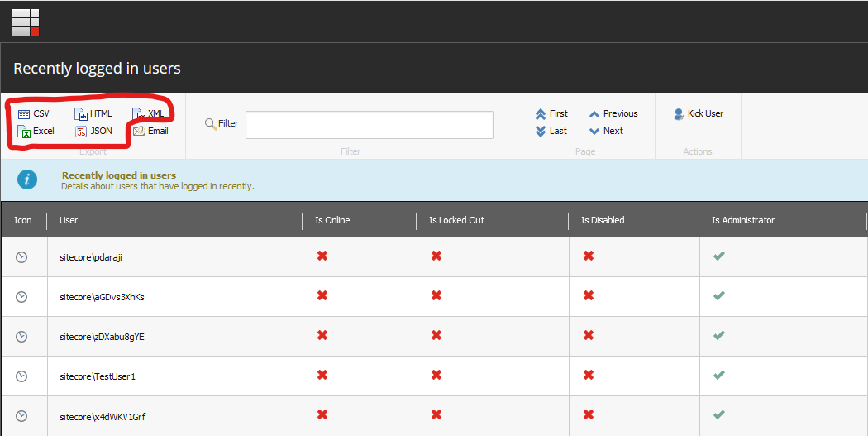Sort by the Is Administrator column header

[742, 220]
